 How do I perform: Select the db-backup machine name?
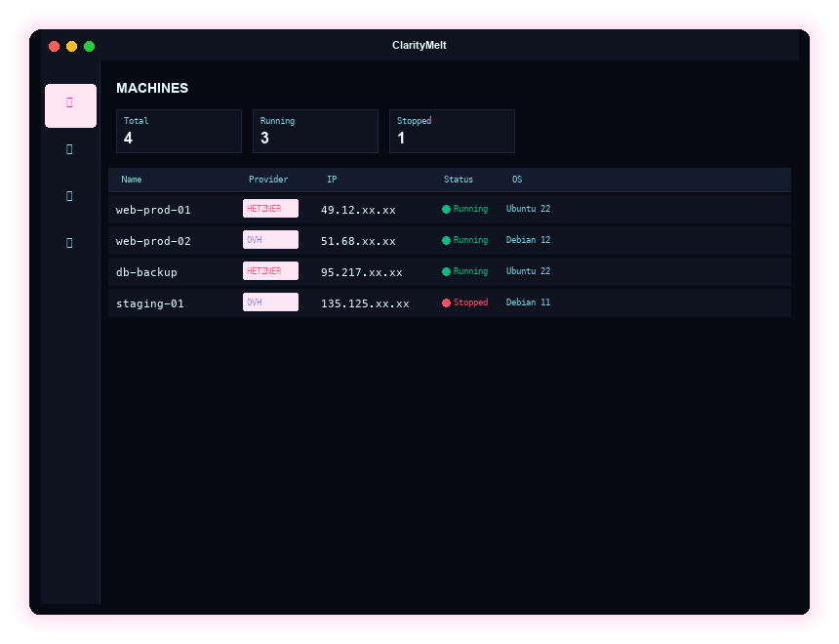pos(146,272)
